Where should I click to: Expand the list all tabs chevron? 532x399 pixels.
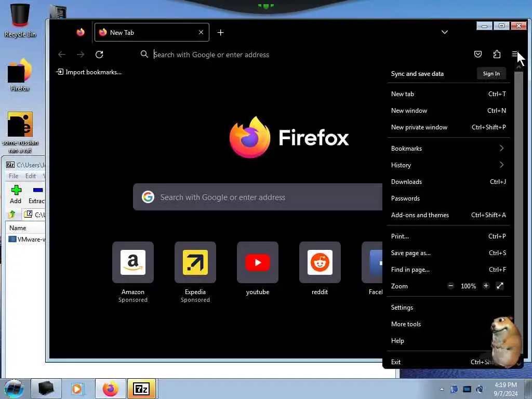tap(445, 32)
